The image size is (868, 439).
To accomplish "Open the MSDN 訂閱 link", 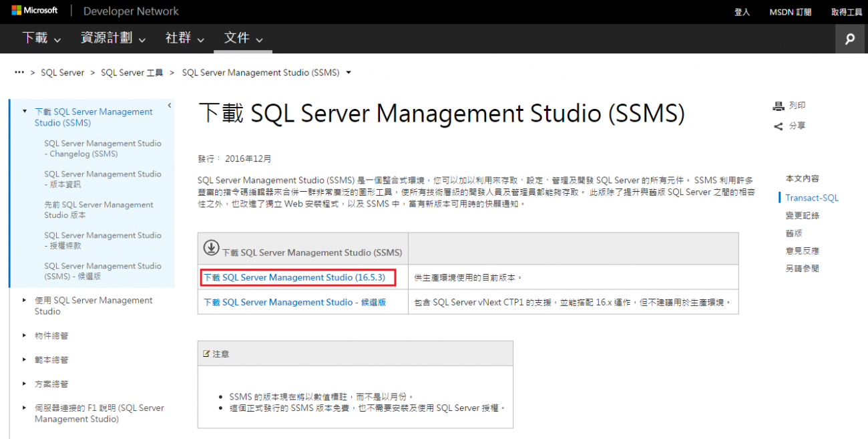I will [x=791, y=12].
